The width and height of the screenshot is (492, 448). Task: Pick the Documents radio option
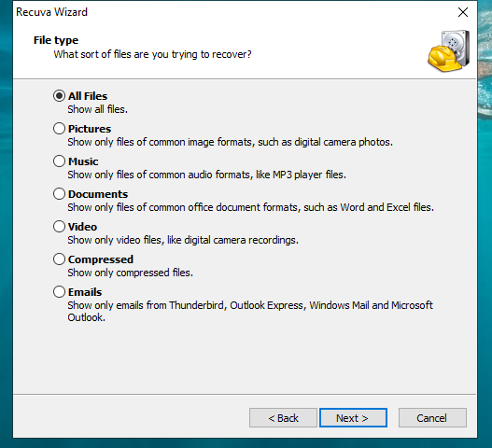tap(59, 194)
